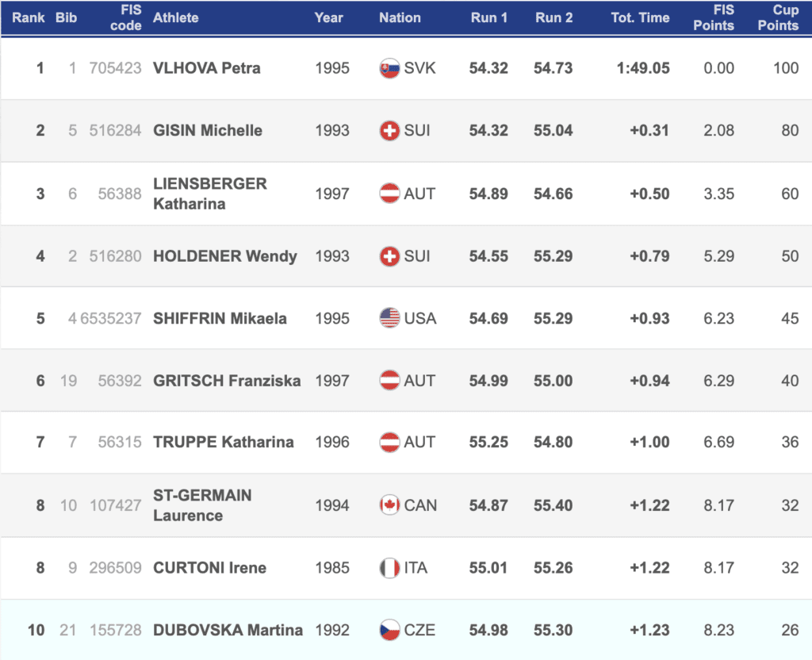The image size is (812, 660).
Task: Click the Italy flag icon next to ITA
Action: [x=389, y=568]
